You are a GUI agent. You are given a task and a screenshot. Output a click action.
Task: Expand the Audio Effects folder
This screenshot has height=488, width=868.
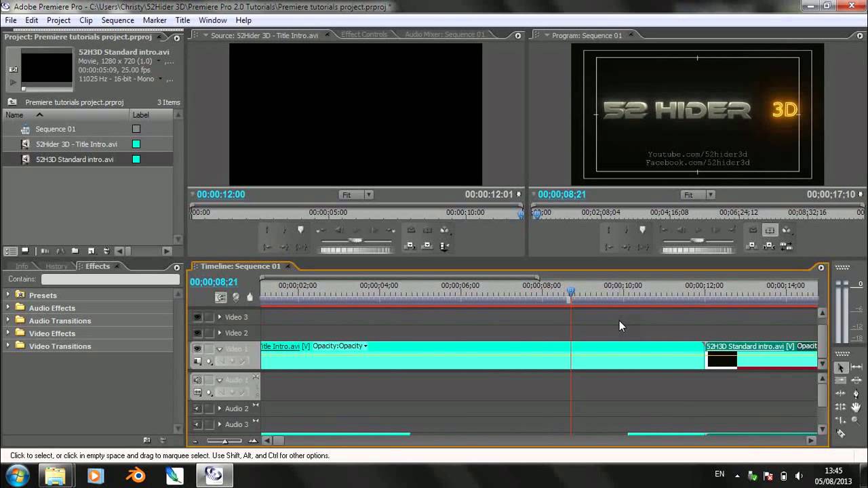(9, 308)
